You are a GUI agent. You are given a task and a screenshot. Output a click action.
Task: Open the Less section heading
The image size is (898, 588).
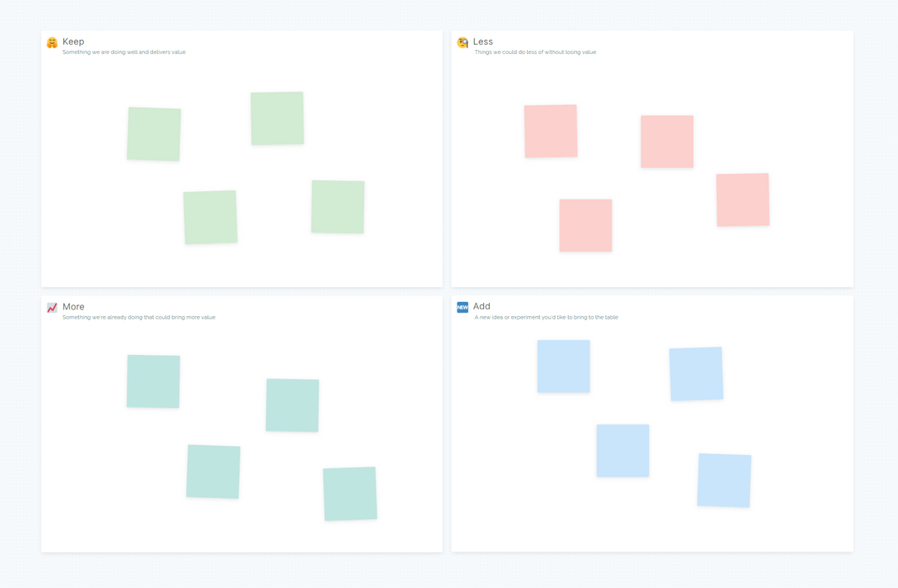(x=482, y=42)
